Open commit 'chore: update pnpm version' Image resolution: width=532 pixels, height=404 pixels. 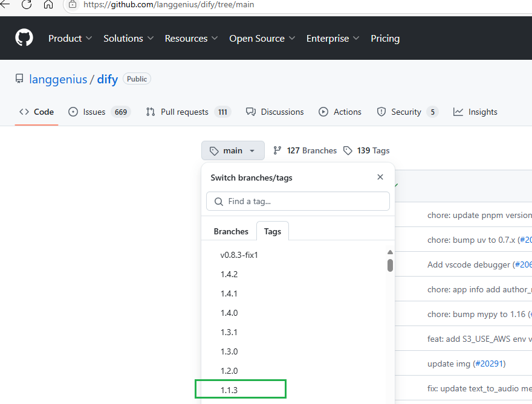click(x=479, y=215)
